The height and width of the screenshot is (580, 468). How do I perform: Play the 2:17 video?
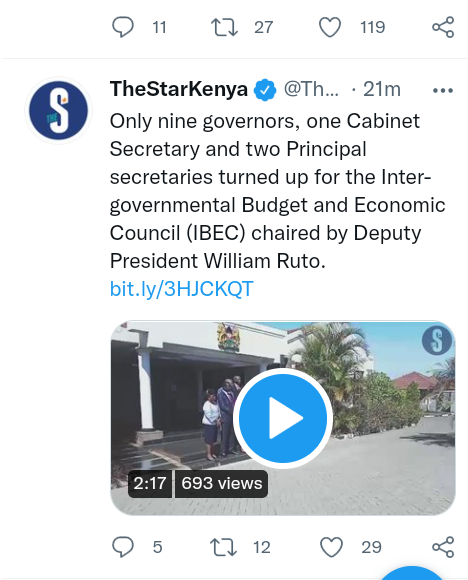pos(283,418)
